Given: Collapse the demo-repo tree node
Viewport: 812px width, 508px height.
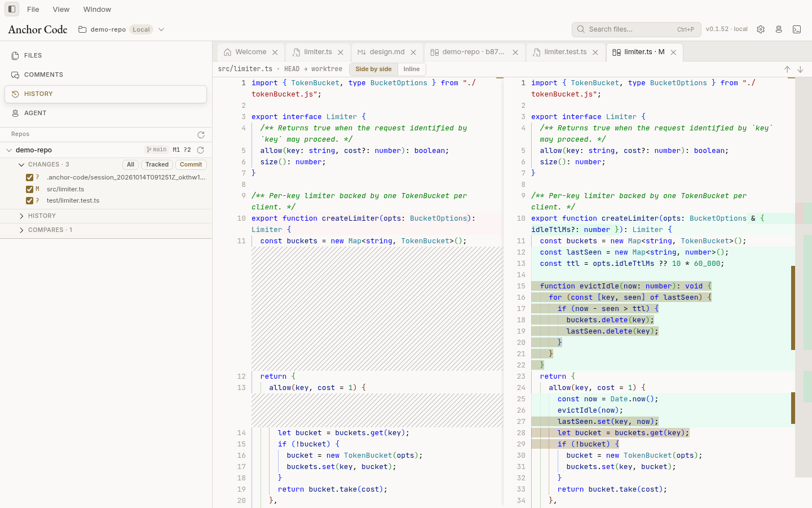Looking at the screenshot, I should (9, 150).
